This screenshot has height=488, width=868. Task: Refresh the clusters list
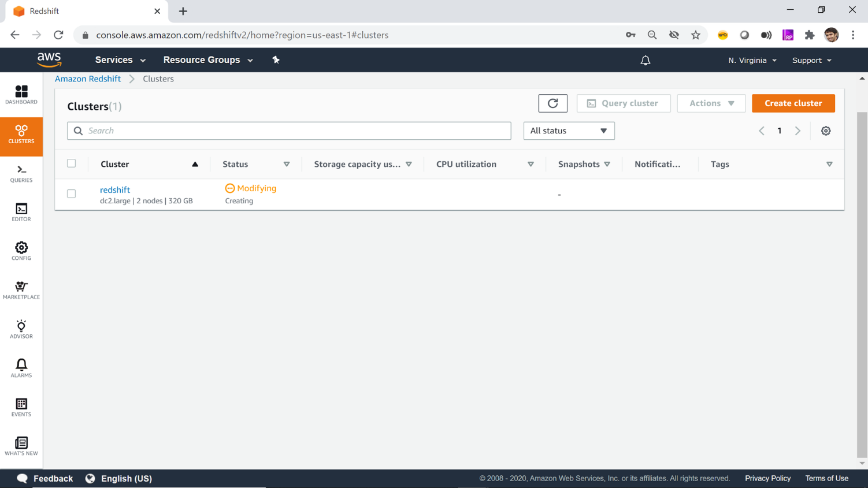coord(553,103)
